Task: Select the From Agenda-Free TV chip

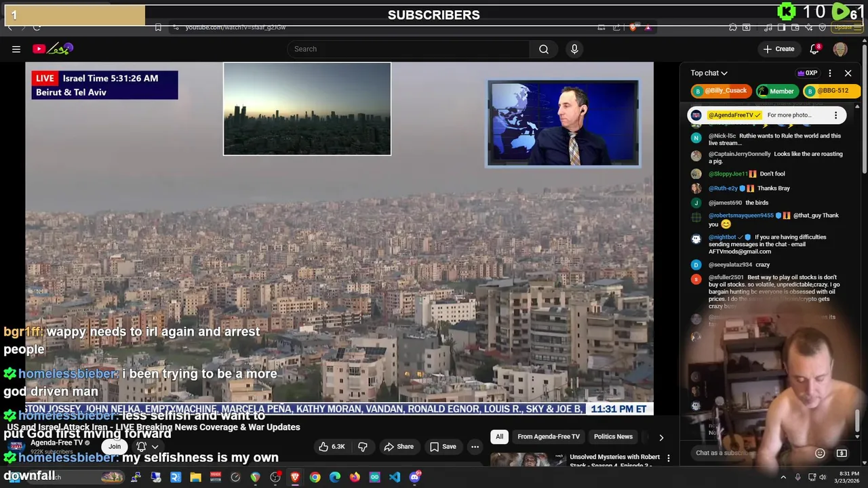Action: (549, 436)
